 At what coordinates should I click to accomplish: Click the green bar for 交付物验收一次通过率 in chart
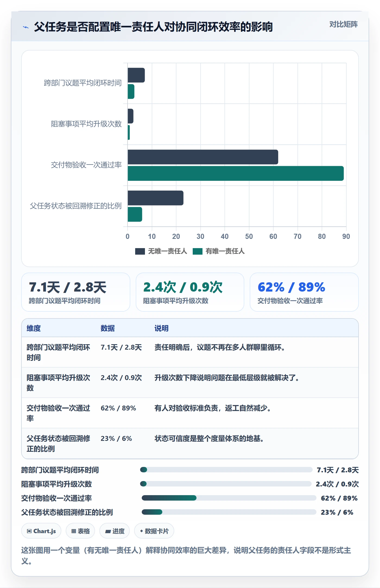[236, 173]
